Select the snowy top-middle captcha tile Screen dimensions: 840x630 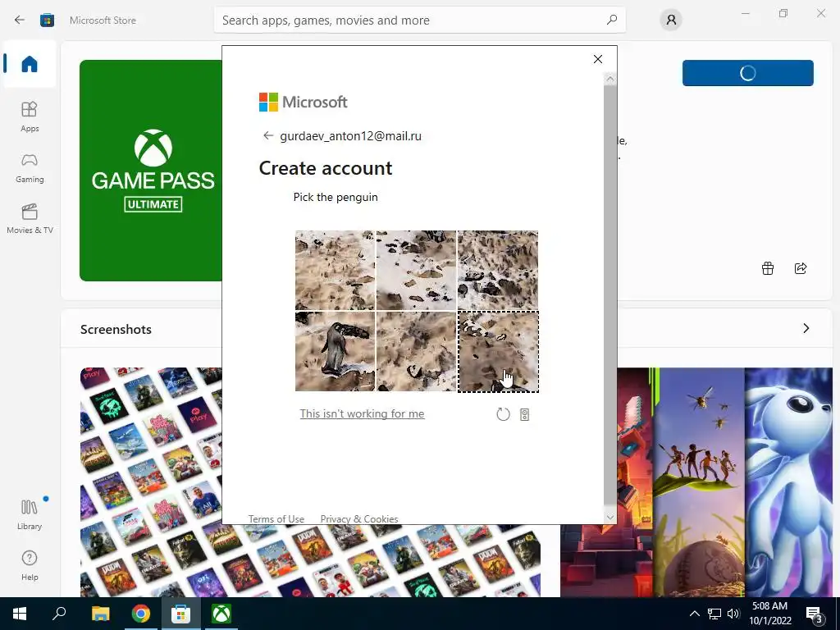tap(416, 270)
